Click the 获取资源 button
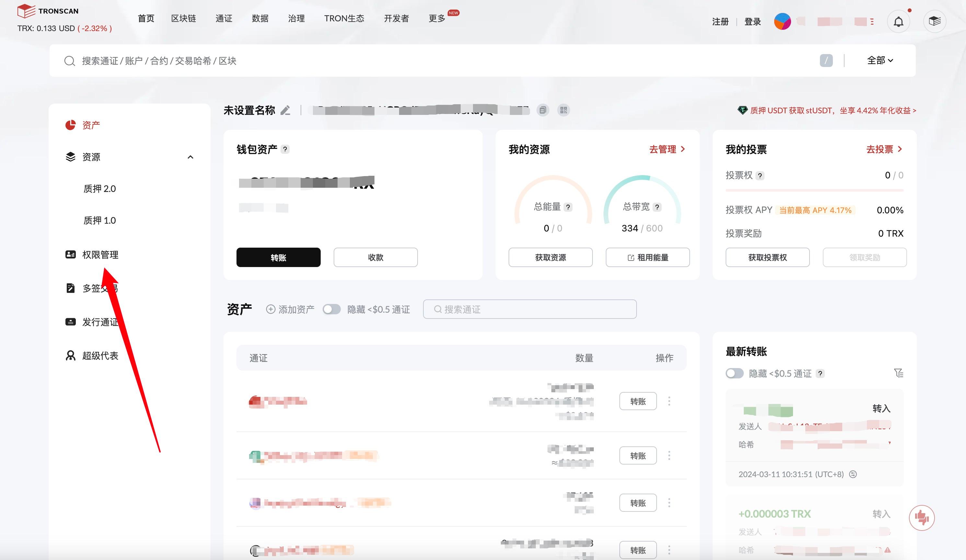 coord(550,257)
